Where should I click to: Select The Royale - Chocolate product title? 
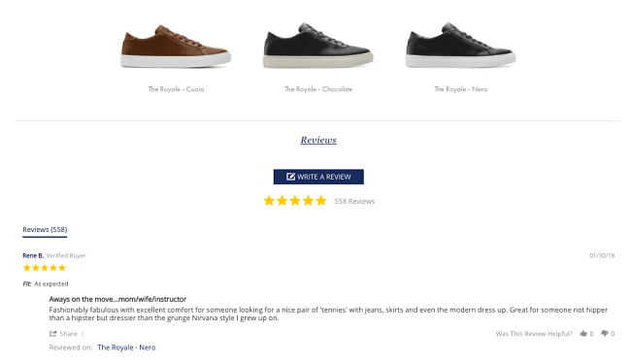tap(318, 89)
